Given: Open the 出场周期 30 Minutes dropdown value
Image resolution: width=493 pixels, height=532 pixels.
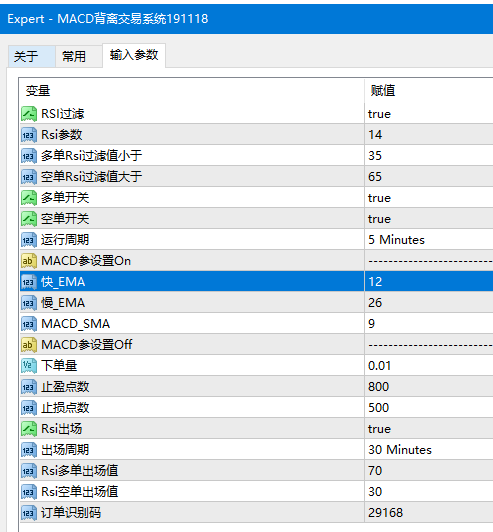Looking at the screenshot, I should click(x=429, y=450).
